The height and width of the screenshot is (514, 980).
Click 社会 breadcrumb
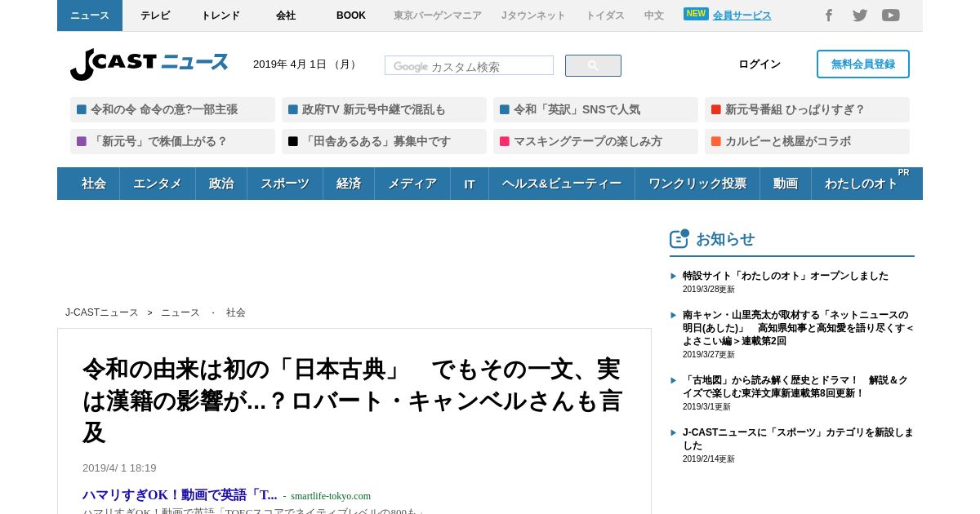pos(236,312)
